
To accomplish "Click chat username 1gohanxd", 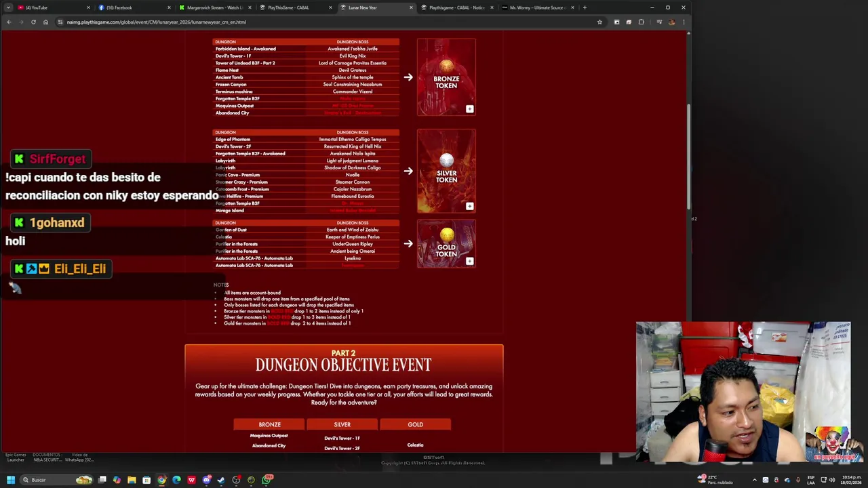I will click(x=57, y=222).
